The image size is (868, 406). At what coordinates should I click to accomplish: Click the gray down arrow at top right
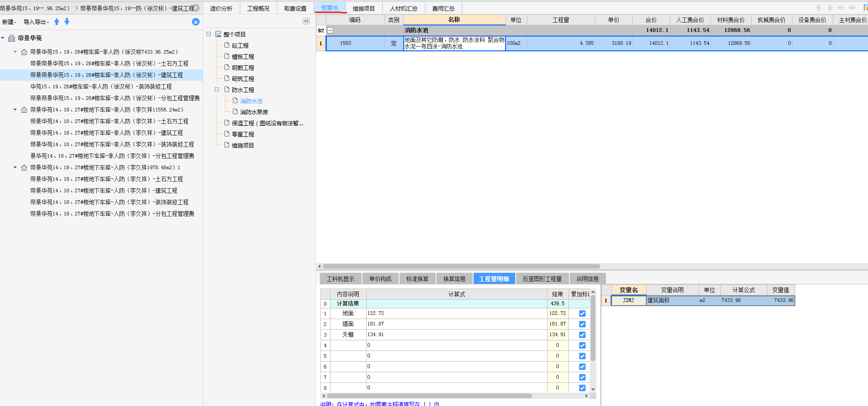(x=830, y=8)
